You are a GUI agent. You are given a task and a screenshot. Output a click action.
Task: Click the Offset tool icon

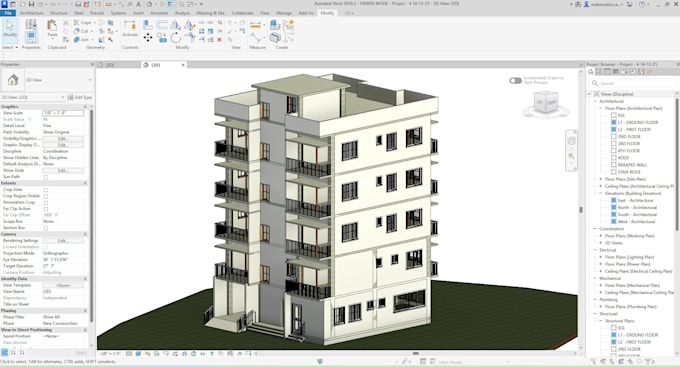point(162,25)
